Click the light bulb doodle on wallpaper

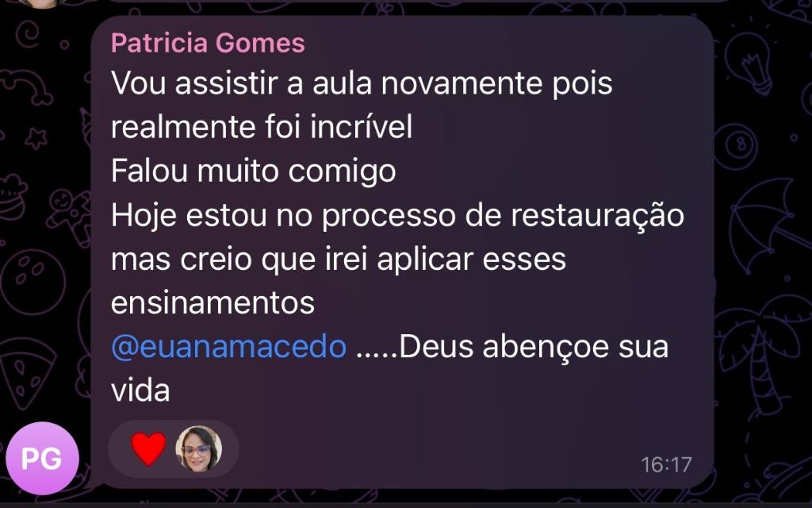(x=749, y=60)
